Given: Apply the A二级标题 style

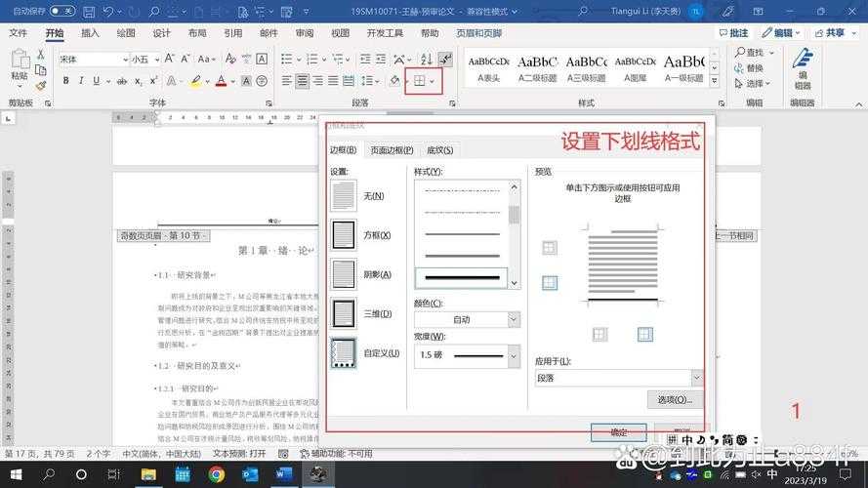Looking at the screenshot, I should coord(537,68).
